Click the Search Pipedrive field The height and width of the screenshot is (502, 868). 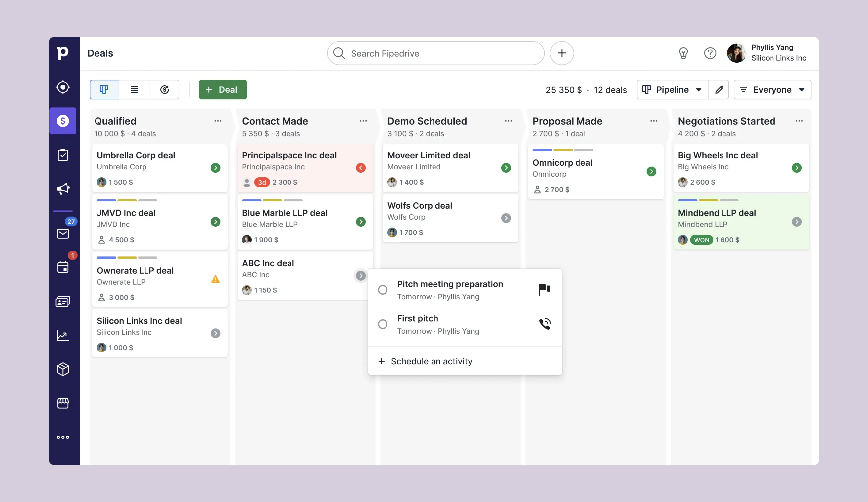click(435, 53)
